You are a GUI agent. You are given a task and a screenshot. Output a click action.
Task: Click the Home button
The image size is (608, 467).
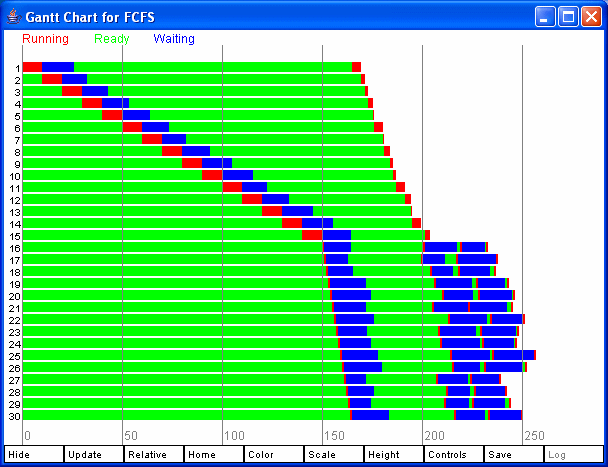[214, 454]
